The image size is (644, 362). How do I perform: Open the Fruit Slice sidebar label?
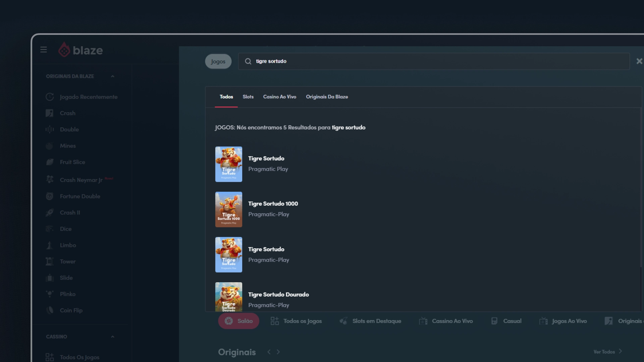pyautogui.click(x=72, y=162)
